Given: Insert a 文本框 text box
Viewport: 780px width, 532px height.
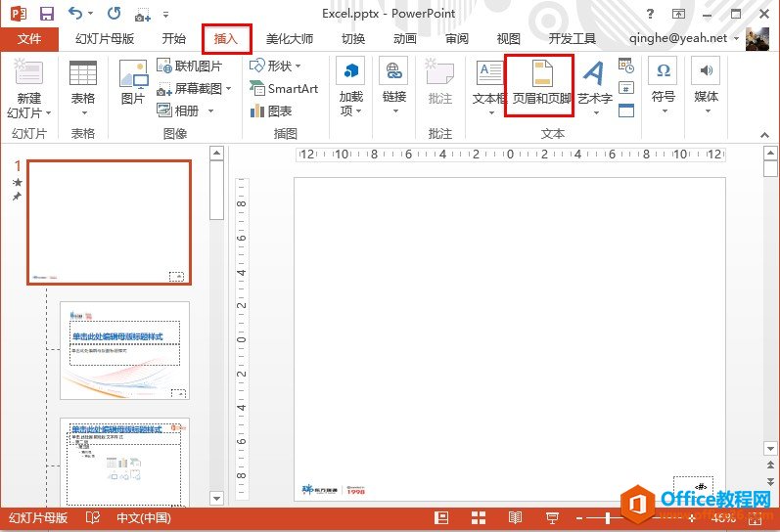Looking at the screenshot, I should tap(489, 87).
